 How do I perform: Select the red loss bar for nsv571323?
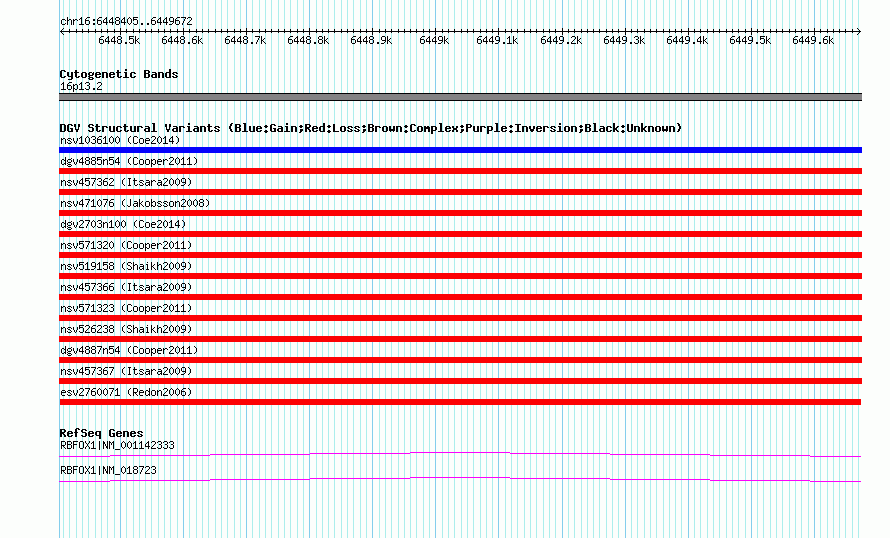point(460,318)
